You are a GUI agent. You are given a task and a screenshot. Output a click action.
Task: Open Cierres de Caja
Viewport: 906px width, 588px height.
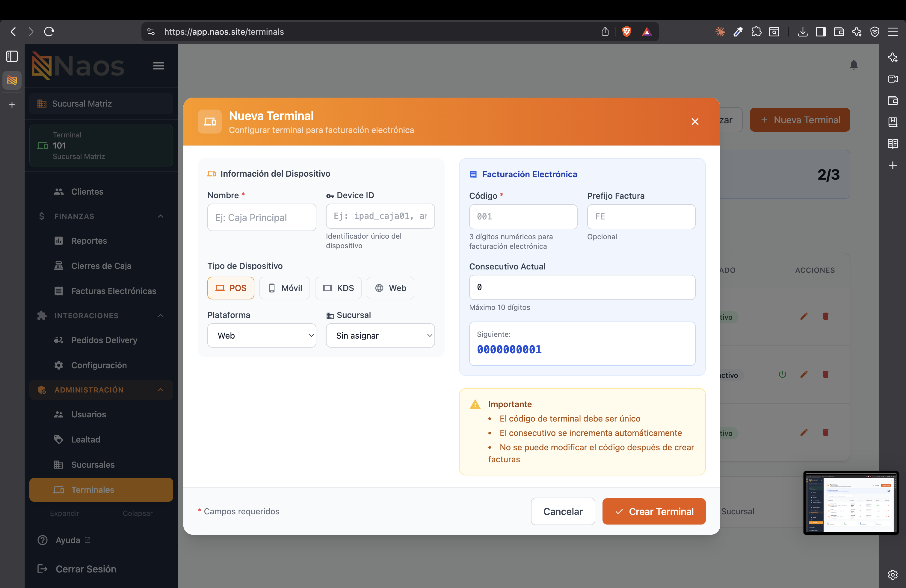pos(101,266)
